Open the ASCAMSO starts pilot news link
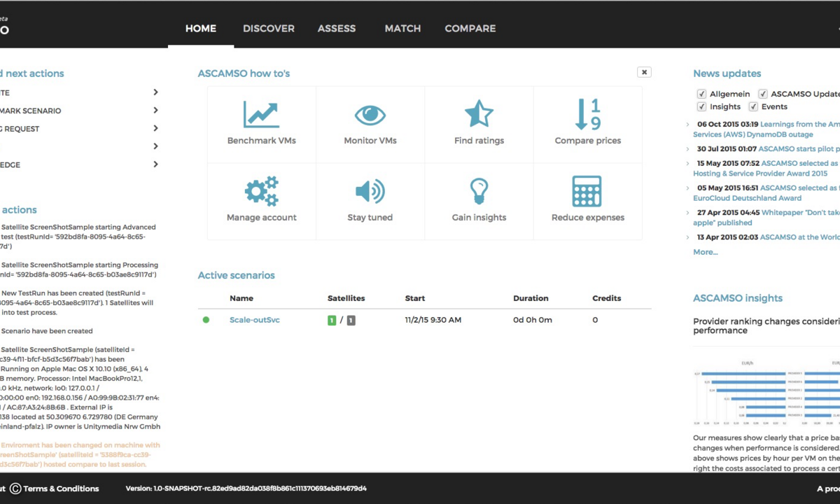Image resolution: width=840 pixels, height=504 pixels. click(799, 149)
